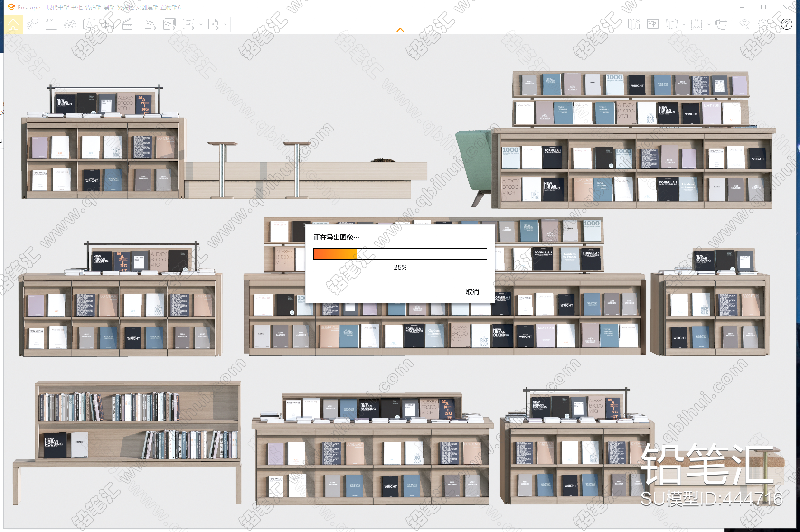Start a batch rendering export
800x532 pixels.
tap(169, 24)
